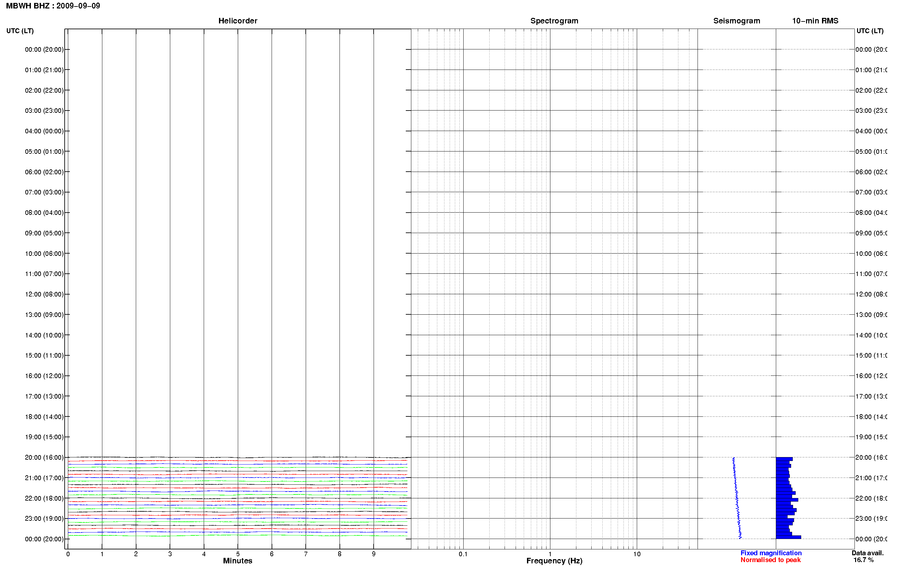Click the left '13:00 (09:00)' time label
924x578 pixels.
(x=44, y=315)
